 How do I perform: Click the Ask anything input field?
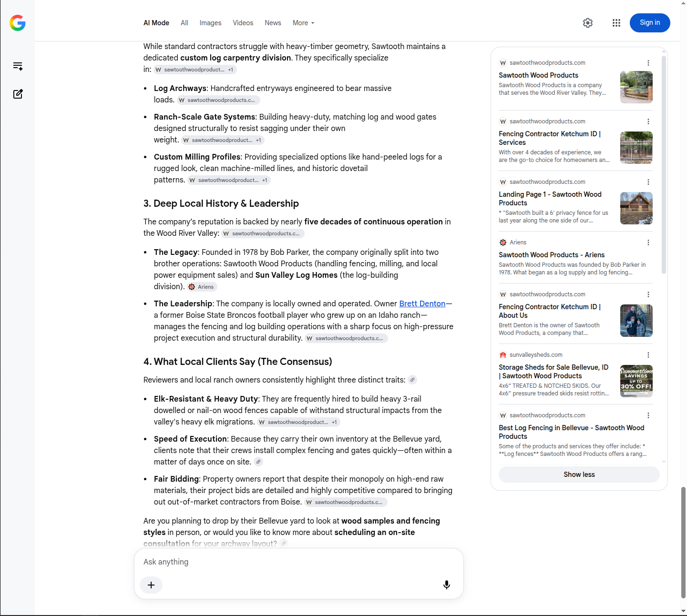coord(299,562)
